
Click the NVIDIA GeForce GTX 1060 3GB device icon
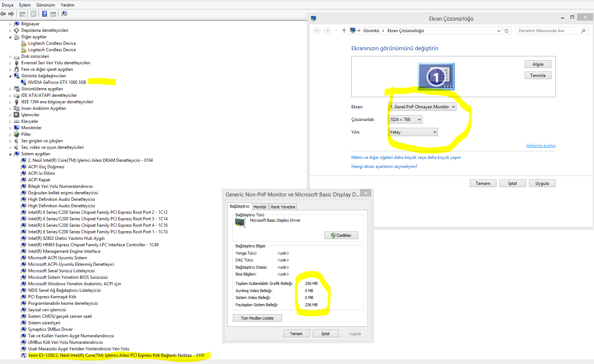tap(24, 82)
